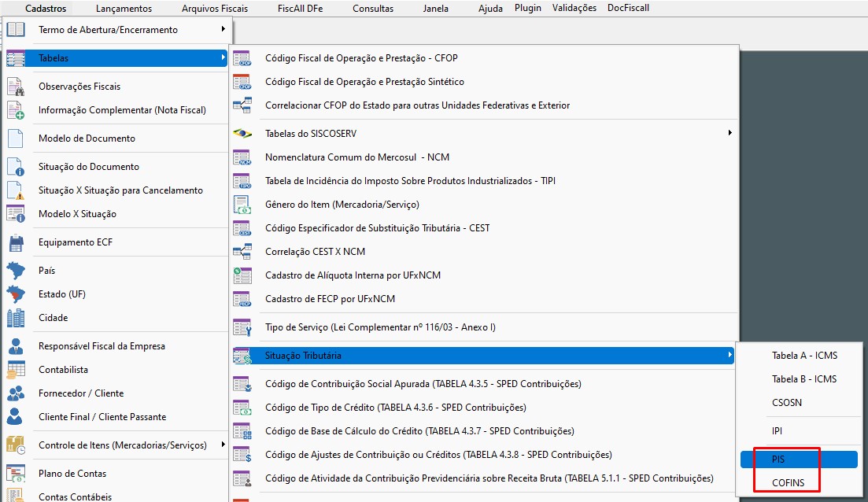Open the Janela menu
Image resolution: width=868 pixels, height=502 pixels.
[x=436, y=9]
